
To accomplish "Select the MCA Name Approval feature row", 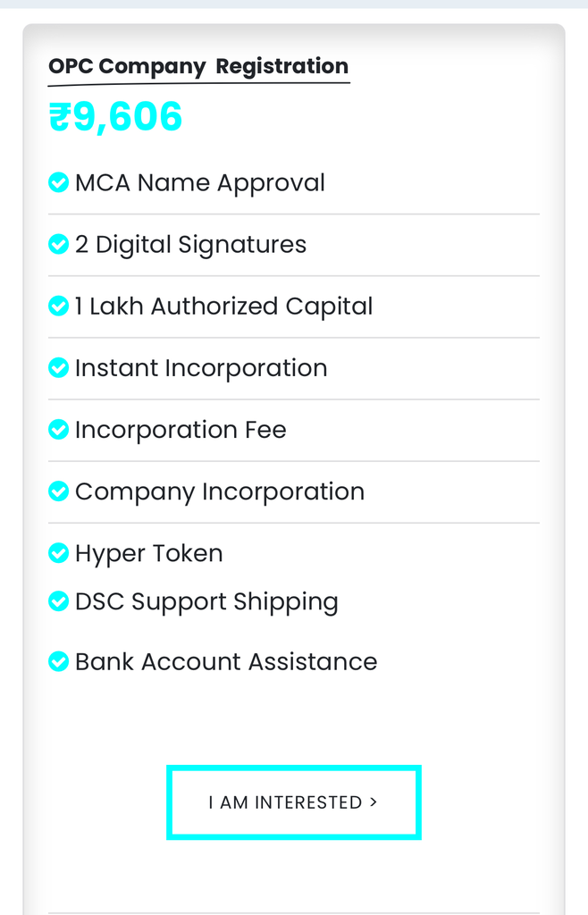I will click(201, 182).
